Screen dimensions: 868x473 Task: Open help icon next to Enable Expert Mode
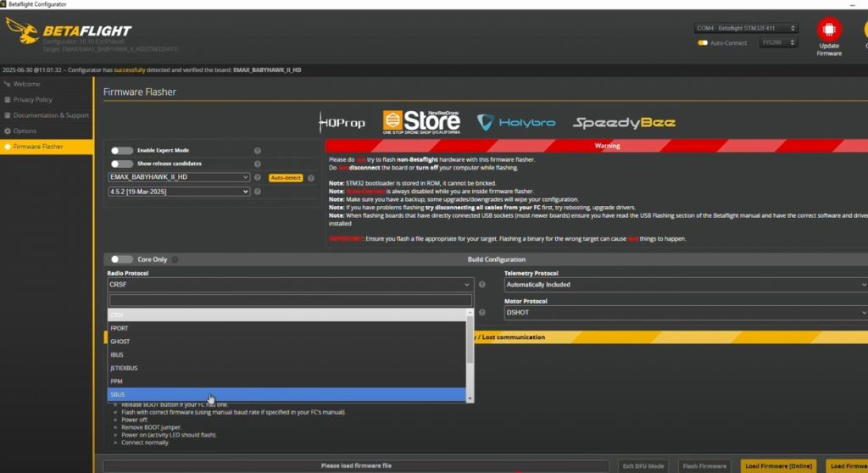(x=258, y=151)
